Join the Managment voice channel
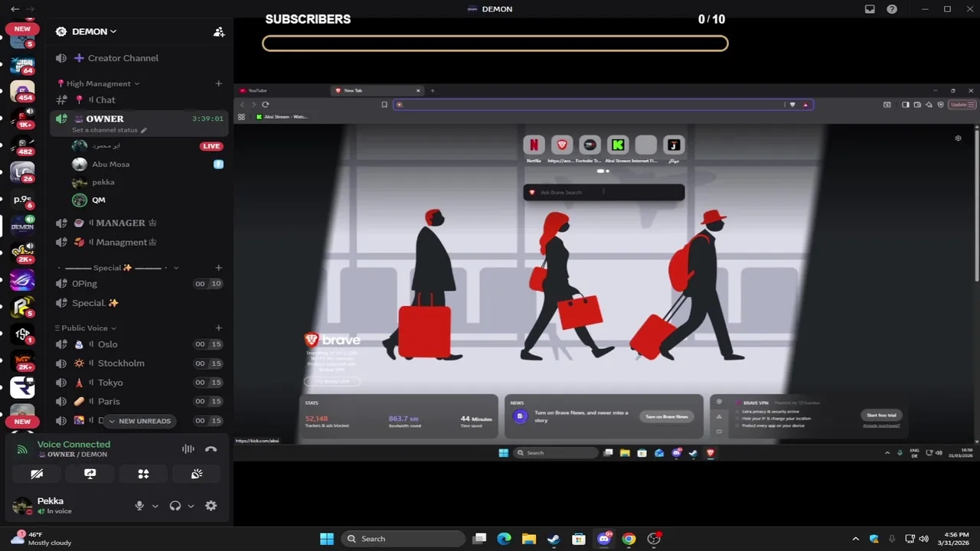 pos(139,242)
